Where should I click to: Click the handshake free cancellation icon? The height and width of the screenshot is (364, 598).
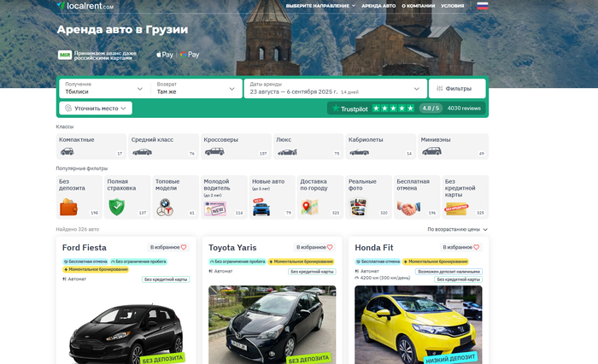[x=408, y=208]
